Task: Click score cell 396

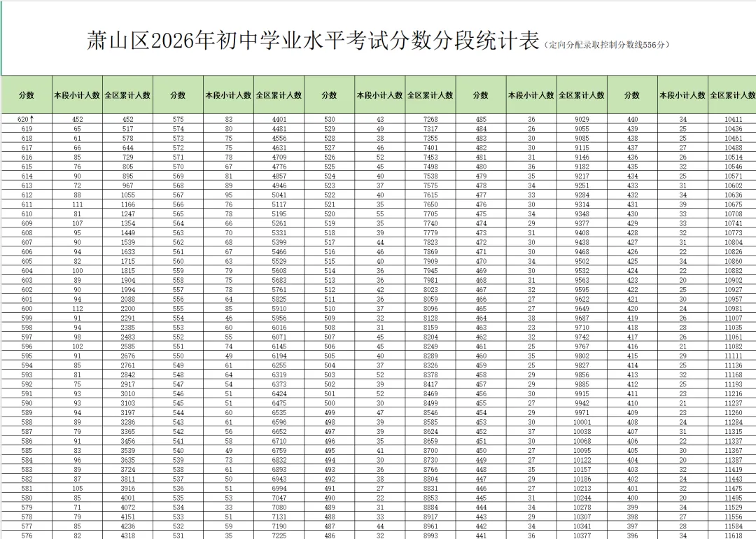Action: click(632, 535)
